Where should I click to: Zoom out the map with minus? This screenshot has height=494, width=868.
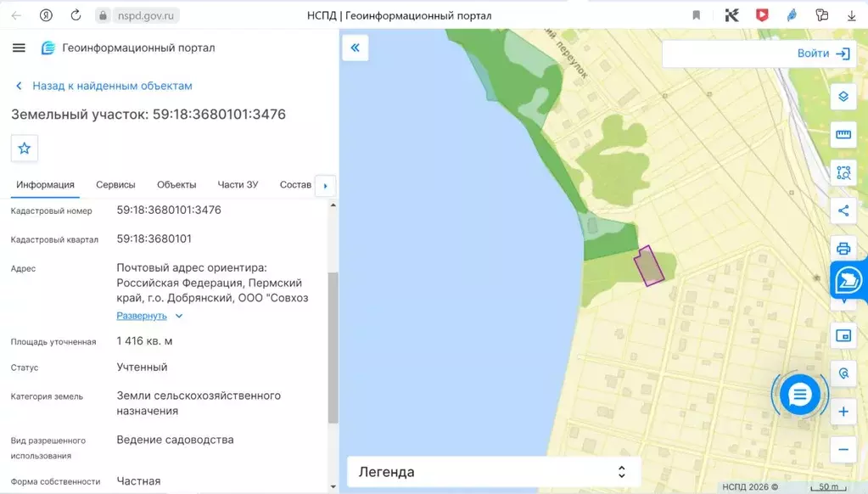(x=843, y=450)
